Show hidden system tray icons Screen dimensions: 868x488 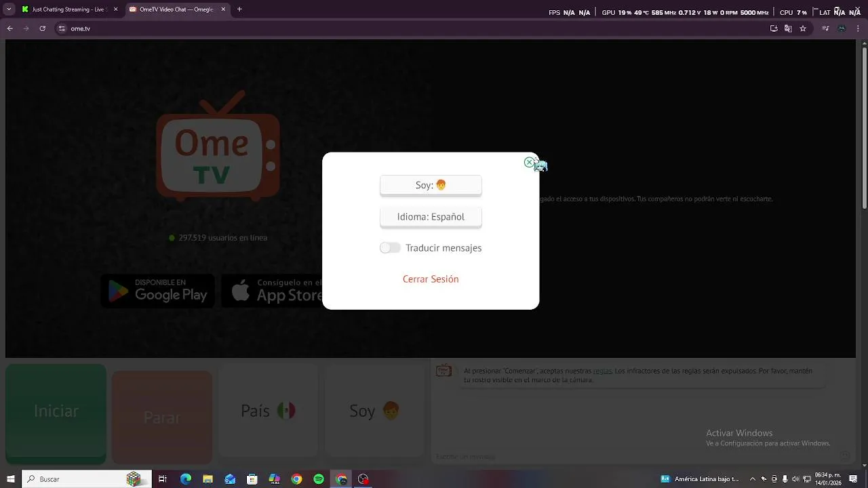[752, 479]
